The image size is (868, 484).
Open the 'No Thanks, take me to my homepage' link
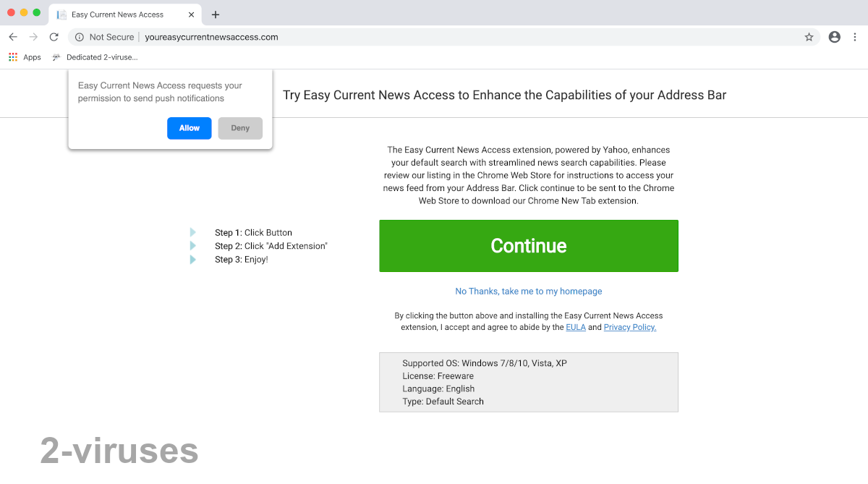coord(528,291)
